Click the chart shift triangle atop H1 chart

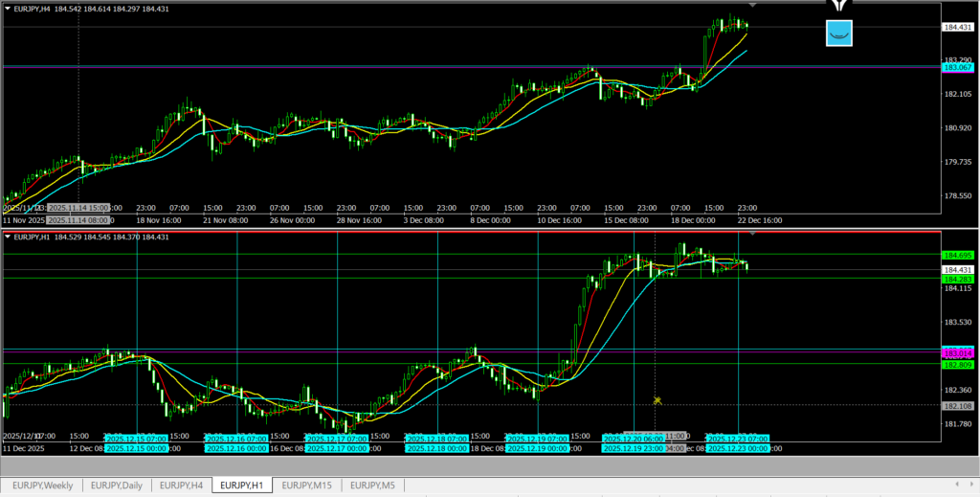pos(751,233)
